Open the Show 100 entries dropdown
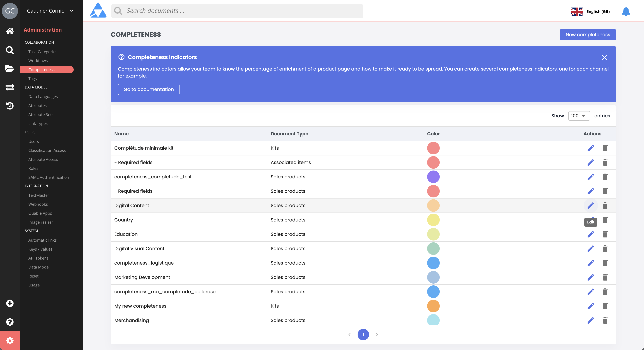The height and width of the screenshot is (350, 644). coord(579,116)
